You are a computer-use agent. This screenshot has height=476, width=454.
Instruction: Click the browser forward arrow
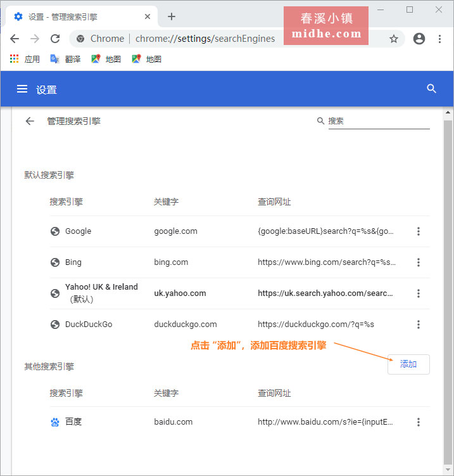(35, 39)
